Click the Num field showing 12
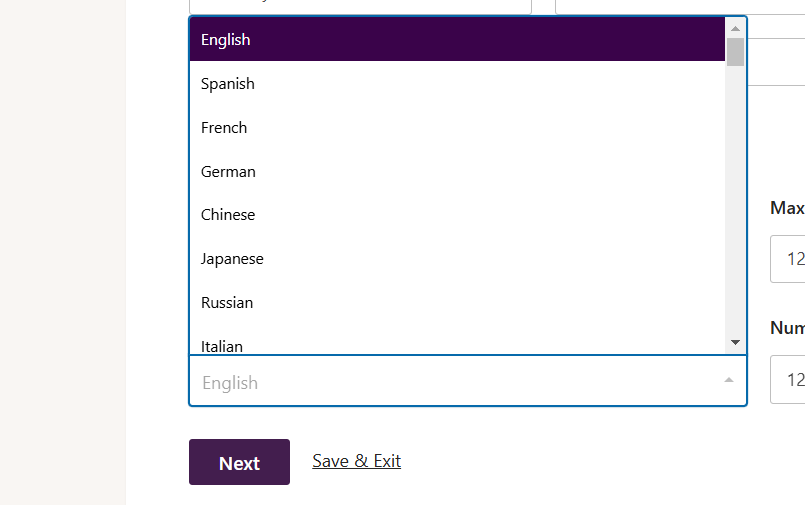 [788, 380]
